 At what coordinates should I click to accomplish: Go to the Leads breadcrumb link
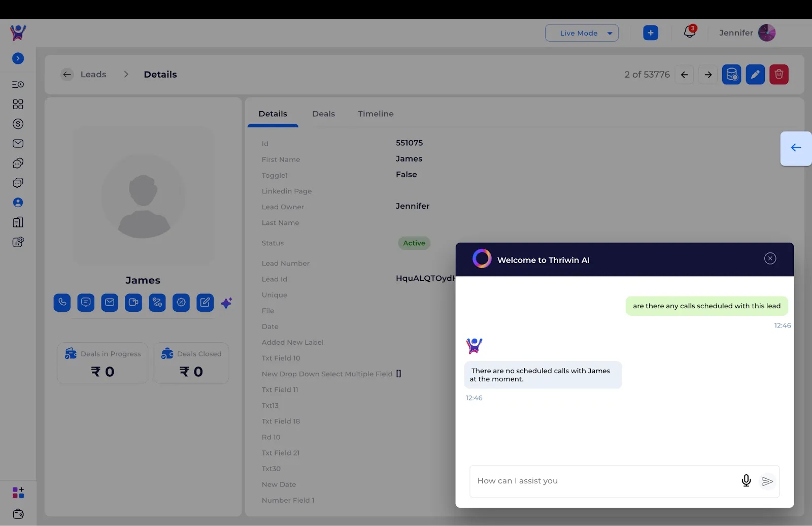click(93, 75)
